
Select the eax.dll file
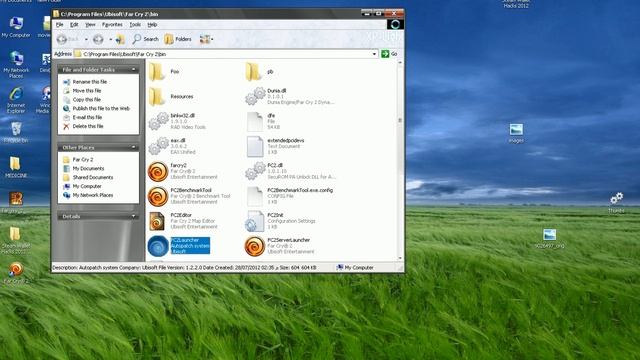172,146
